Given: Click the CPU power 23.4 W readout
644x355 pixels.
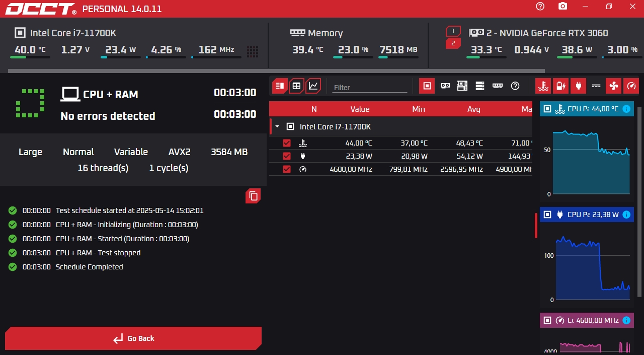Looking at the screenshot, I should [121, 50].
